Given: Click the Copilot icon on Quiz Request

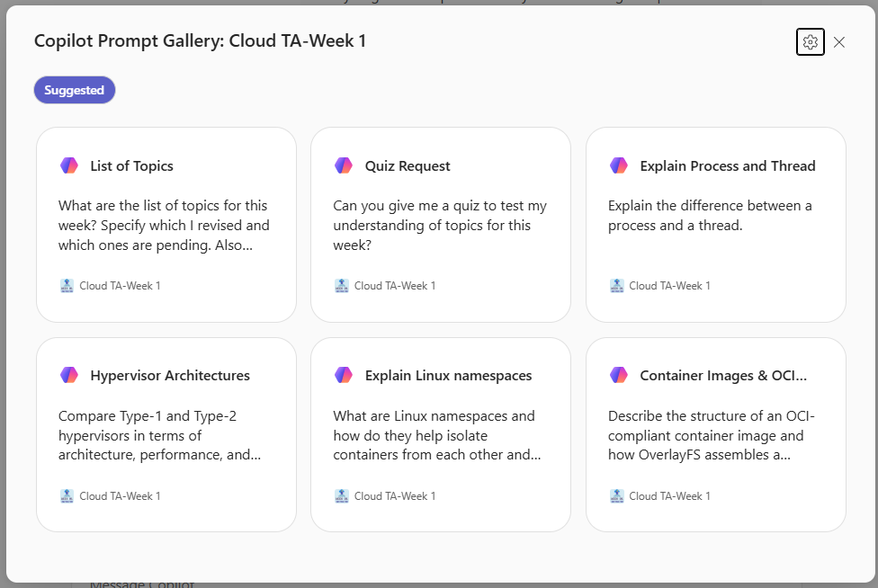Looking at the screenshot, I should pyautogui.click(x=344, y=165).
